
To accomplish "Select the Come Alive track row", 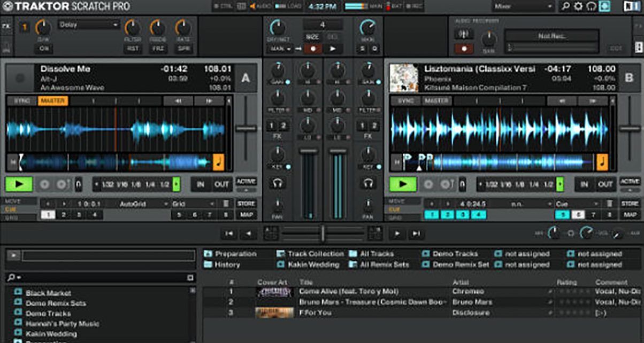I will click(423, 292).
